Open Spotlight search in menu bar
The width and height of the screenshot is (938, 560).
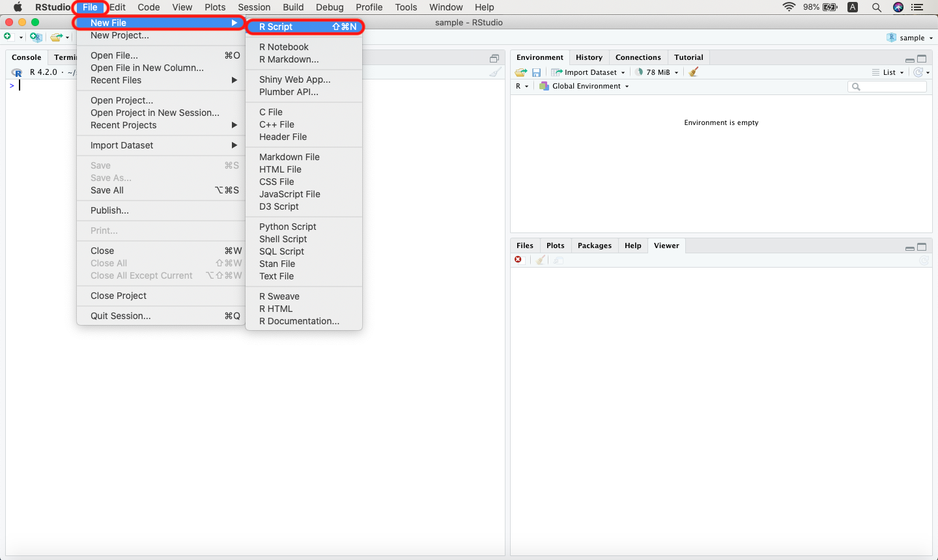point(877,7)
